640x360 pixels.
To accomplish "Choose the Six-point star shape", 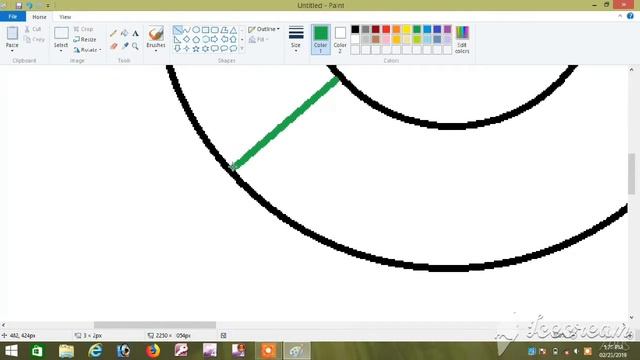I will pos(206,49).
